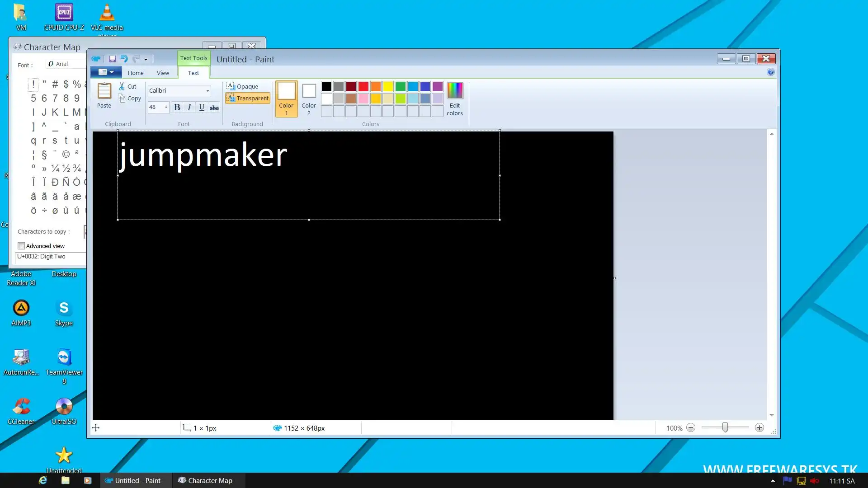Open Character Map from the taskbar
868x488 pixels.
[206, 480]
